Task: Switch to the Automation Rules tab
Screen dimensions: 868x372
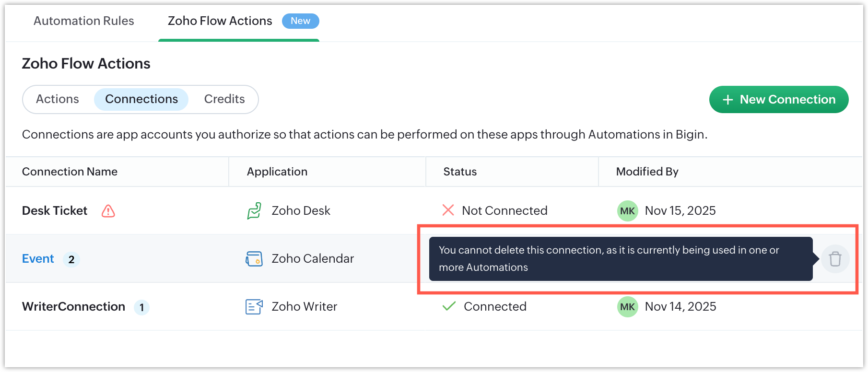Action: click(84, 21)
